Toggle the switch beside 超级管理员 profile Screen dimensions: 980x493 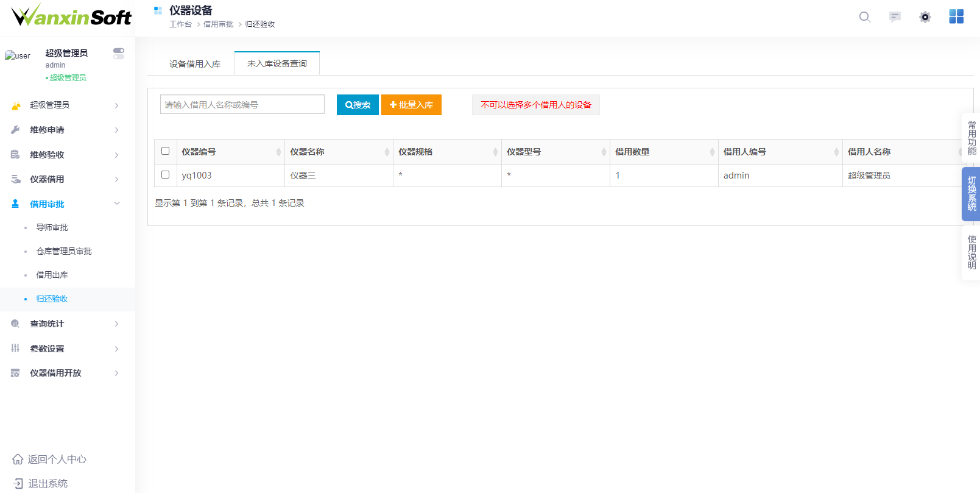click(x=119, y=54)
